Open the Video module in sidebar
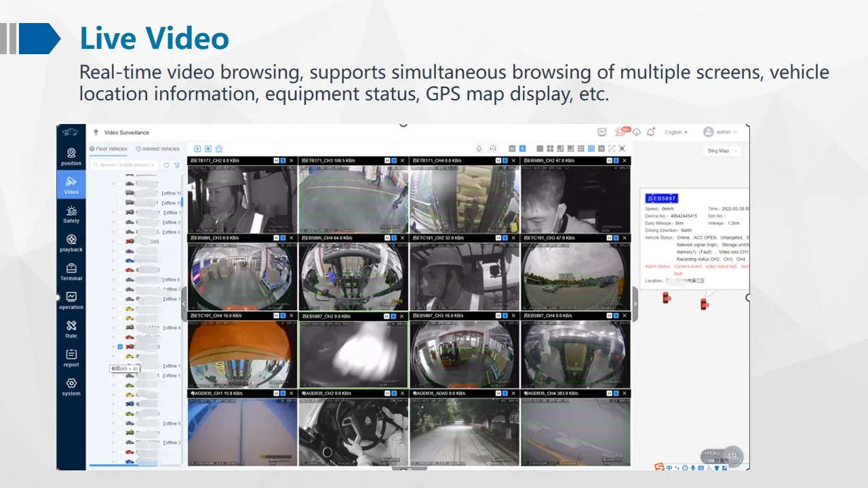The height and width of the screenshot is (488, 868). tap(71, 185)
